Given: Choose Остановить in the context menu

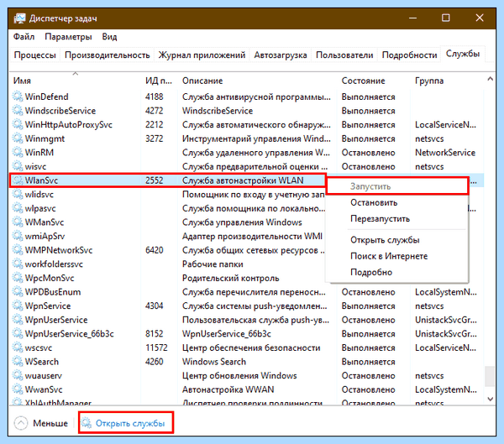Looking at the screenshot, I should coord(397,202).
